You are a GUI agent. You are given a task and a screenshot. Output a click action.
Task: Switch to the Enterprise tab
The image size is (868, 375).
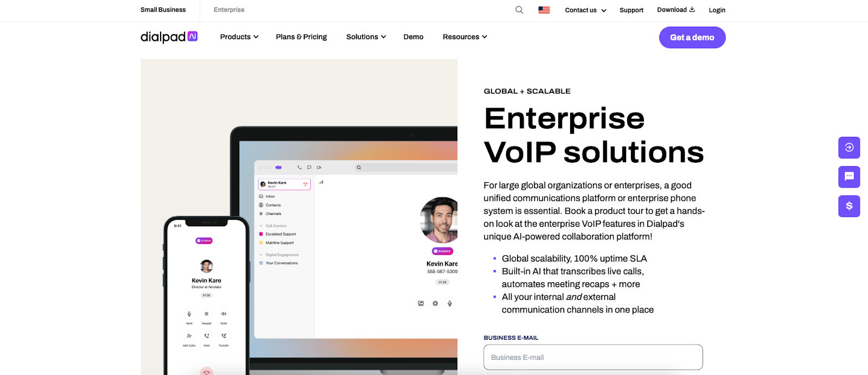(229, 10)
